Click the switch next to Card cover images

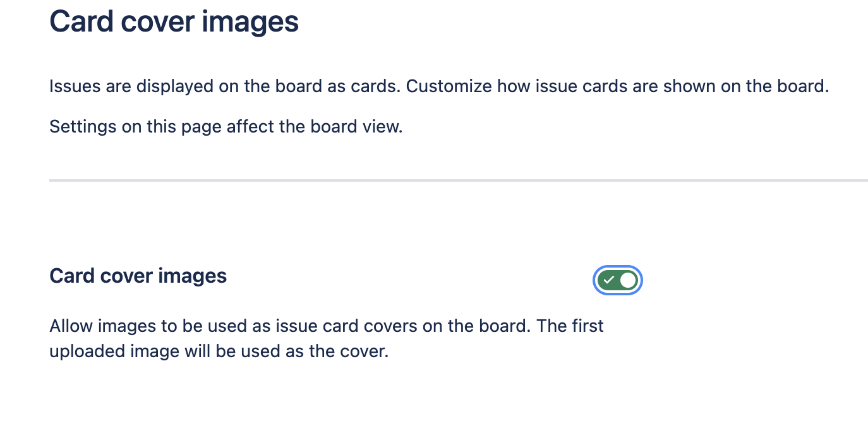617,280
